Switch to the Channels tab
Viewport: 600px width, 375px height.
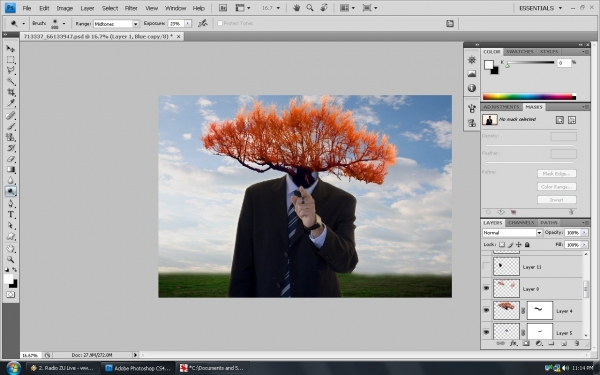click(521, 223)
